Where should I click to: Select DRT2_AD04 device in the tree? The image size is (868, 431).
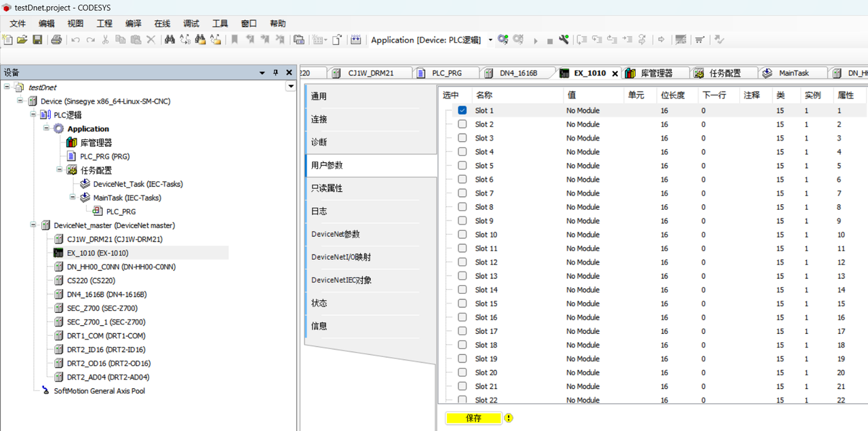click(108, 377)
